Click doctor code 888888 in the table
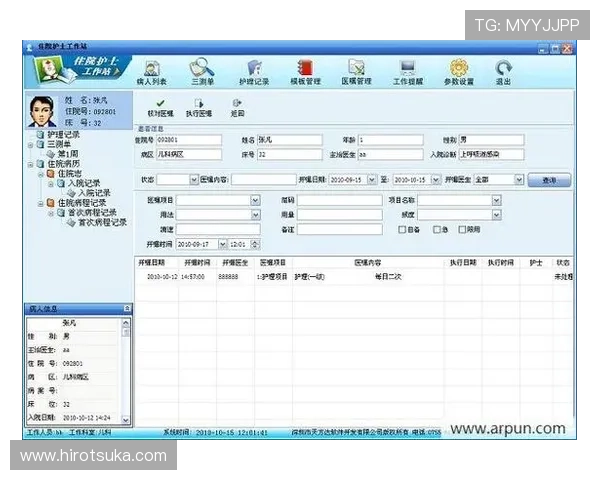600x480 pixels. click(x=228, y=276)
